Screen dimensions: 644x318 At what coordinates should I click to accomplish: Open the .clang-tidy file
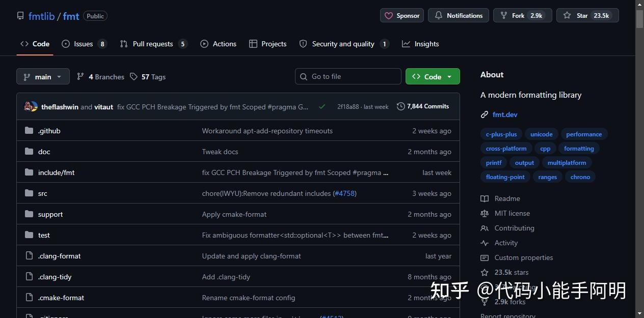coord(55,277)
